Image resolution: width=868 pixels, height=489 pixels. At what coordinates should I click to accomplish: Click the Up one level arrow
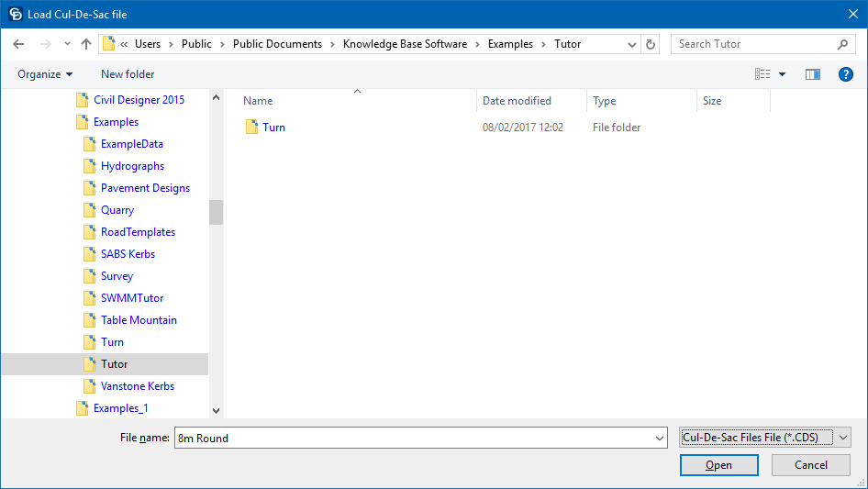tap(86, 44)
